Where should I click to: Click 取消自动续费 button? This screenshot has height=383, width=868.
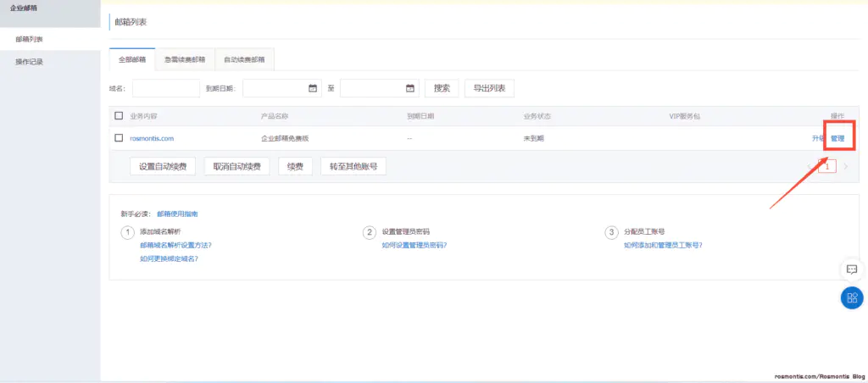click(237, 166)
